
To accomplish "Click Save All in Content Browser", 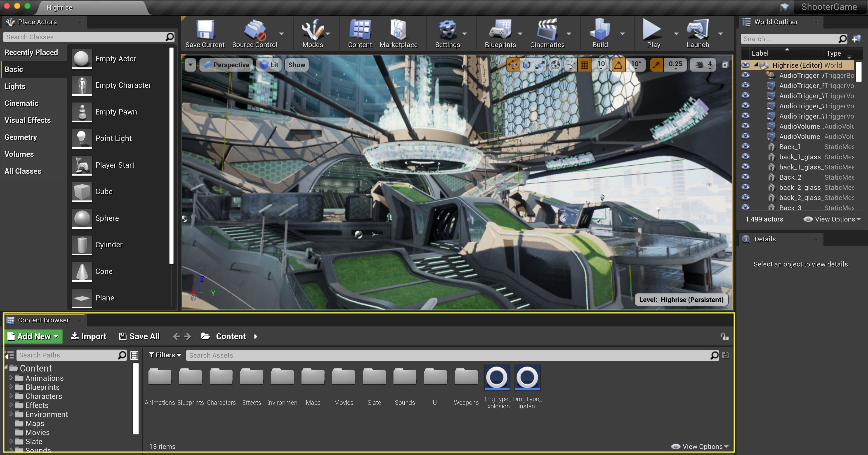I will 139,336.
